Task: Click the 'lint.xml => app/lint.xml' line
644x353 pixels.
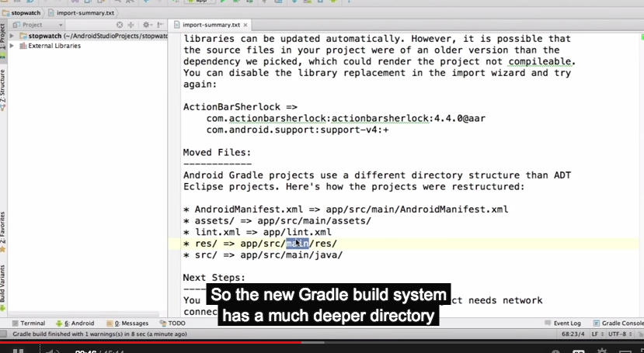Action: [x=257, y=233]
